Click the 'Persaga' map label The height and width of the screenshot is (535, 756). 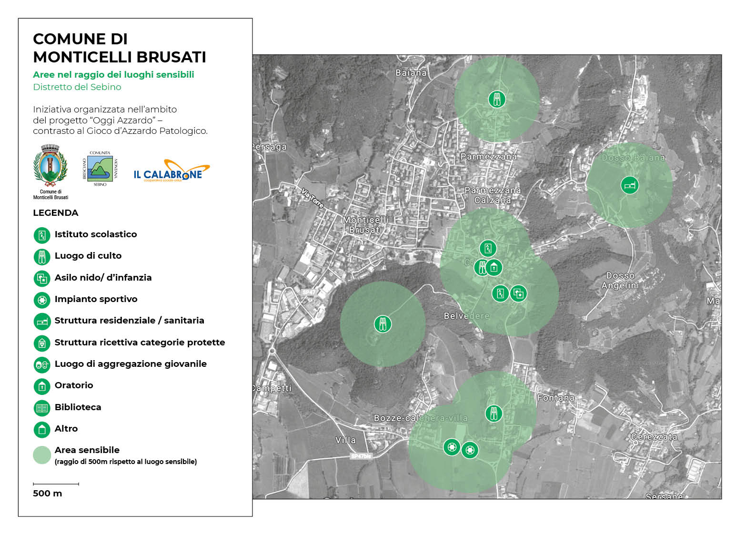(270, 147)
